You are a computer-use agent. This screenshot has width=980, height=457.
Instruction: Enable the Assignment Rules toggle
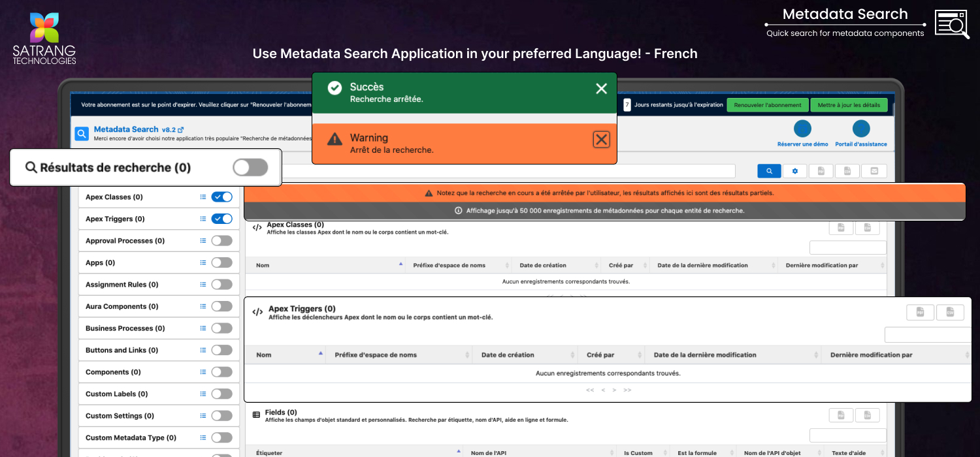click(x=222, y=285)
